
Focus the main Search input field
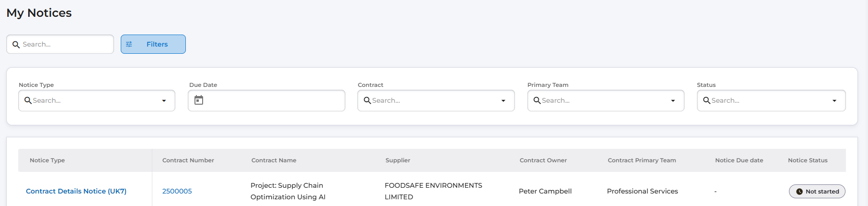(x=65, y=44)
